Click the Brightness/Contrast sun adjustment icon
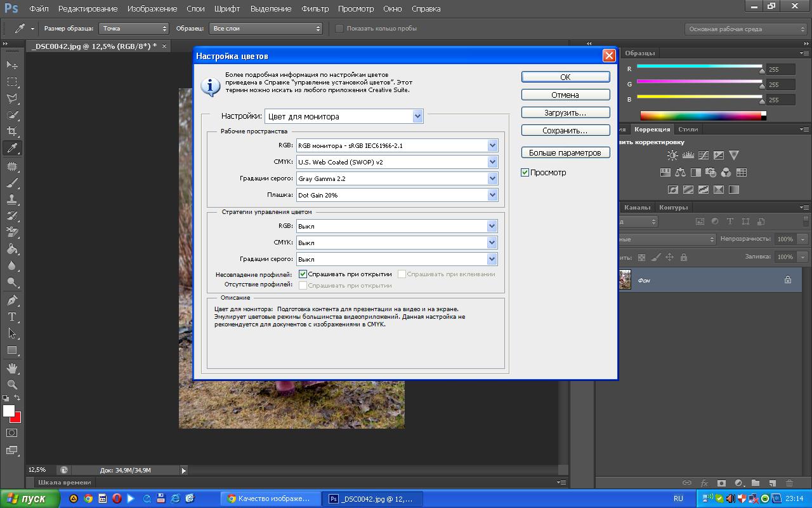 point(672,155)
